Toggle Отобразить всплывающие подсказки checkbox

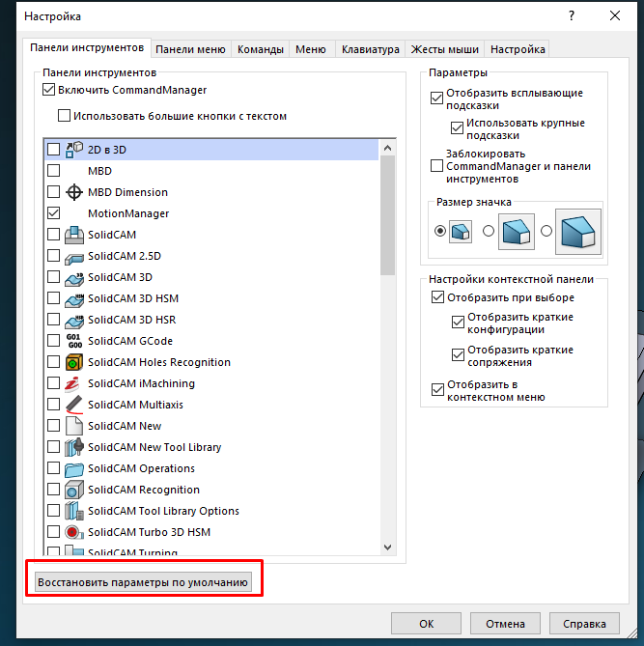tap(436, 98)
